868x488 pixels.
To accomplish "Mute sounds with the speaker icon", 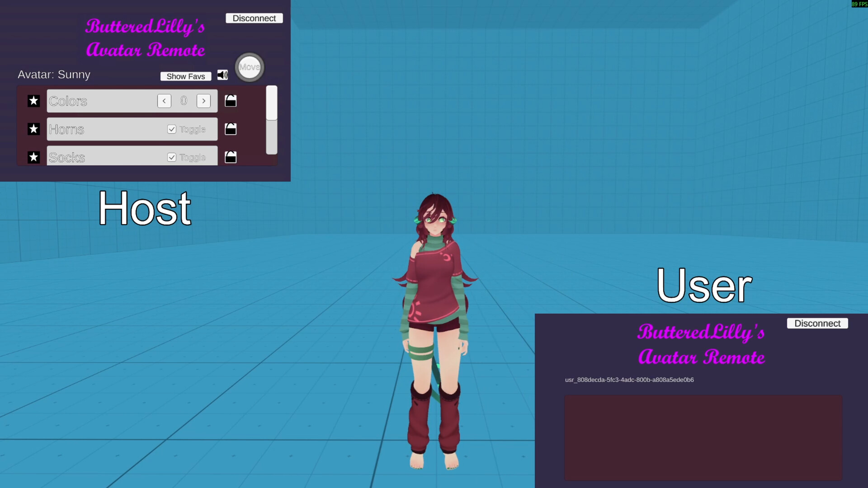I will (222, 75).
